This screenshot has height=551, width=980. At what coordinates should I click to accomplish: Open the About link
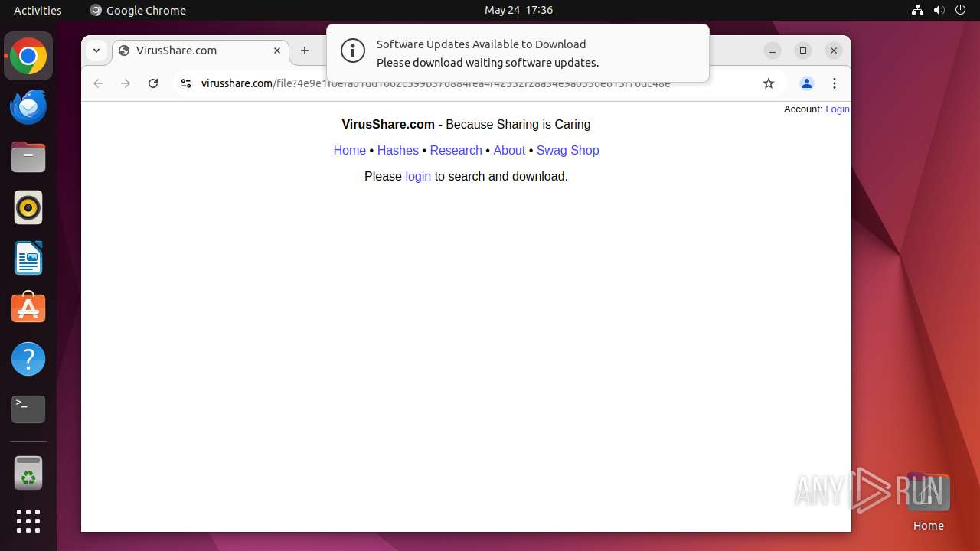tap(509, 150)
